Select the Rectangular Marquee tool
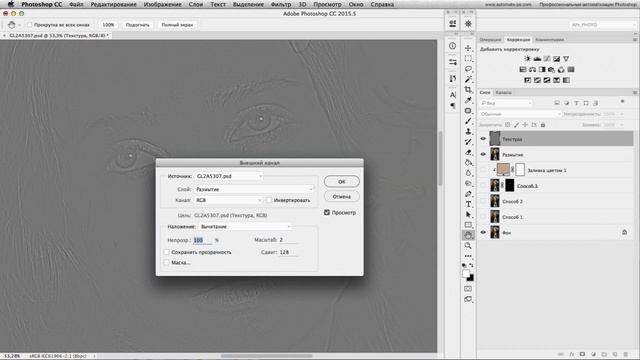This screenshot has width=640, height=360. click(x=468, y=58)
